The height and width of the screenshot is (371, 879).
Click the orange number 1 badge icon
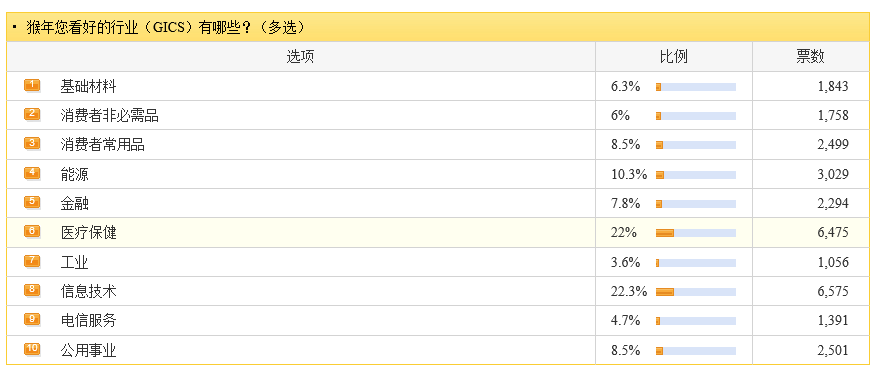coord(32,85)
